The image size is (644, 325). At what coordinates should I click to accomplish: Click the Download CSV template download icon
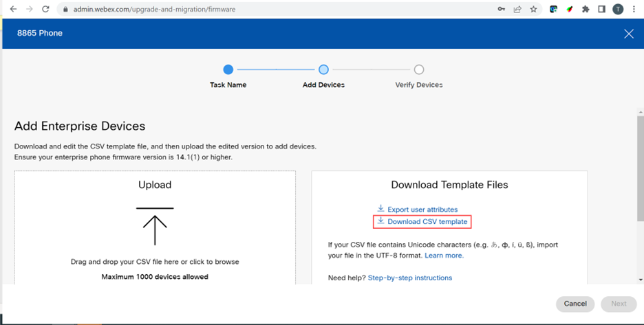(380, 221)
